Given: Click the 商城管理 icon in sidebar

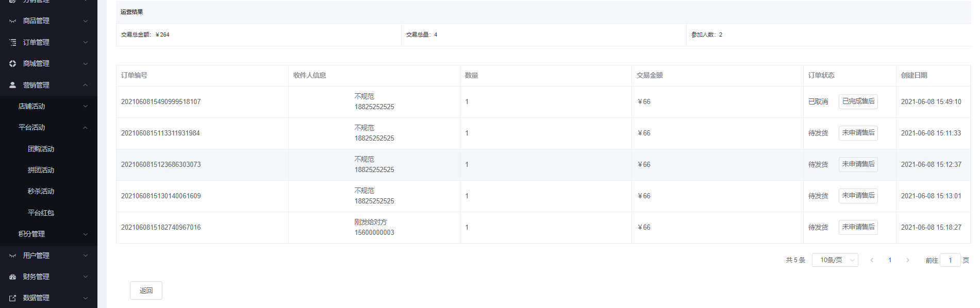Looking at the screenshot, I should (13, 63).
